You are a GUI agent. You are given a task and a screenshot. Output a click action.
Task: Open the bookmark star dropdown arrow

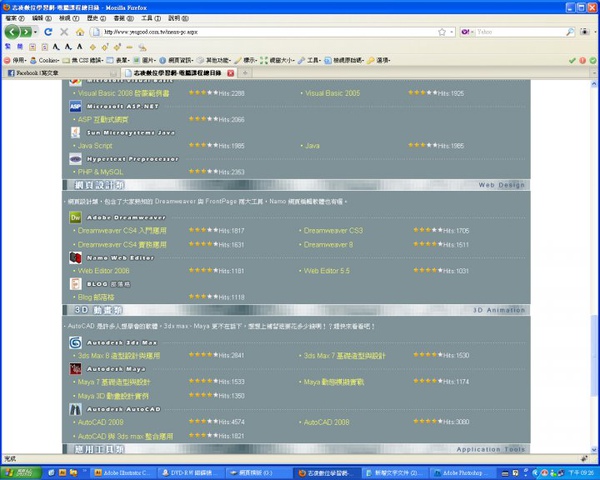pos(452,32)
